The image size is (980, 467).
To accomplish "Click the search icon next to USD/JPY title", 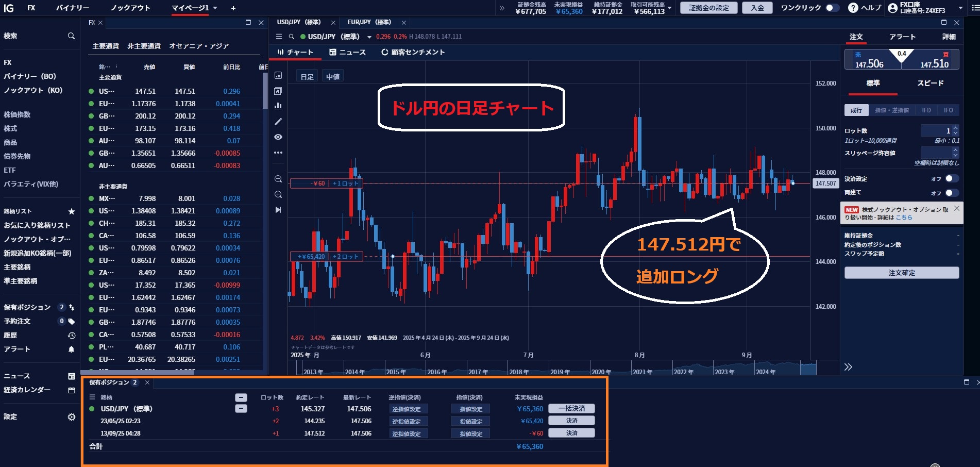I will (291, 37).
